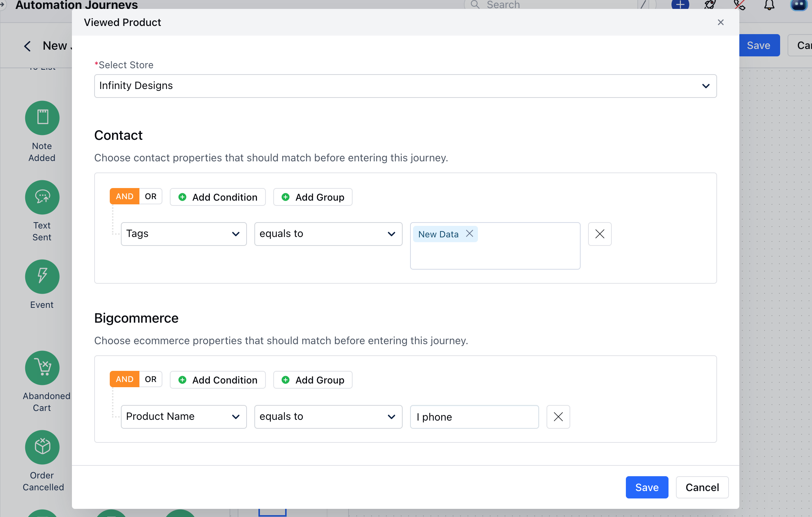Screen dimensions: 812x517
Task: Switch Contact conditions to OR
Action: [x=151, y=197]
